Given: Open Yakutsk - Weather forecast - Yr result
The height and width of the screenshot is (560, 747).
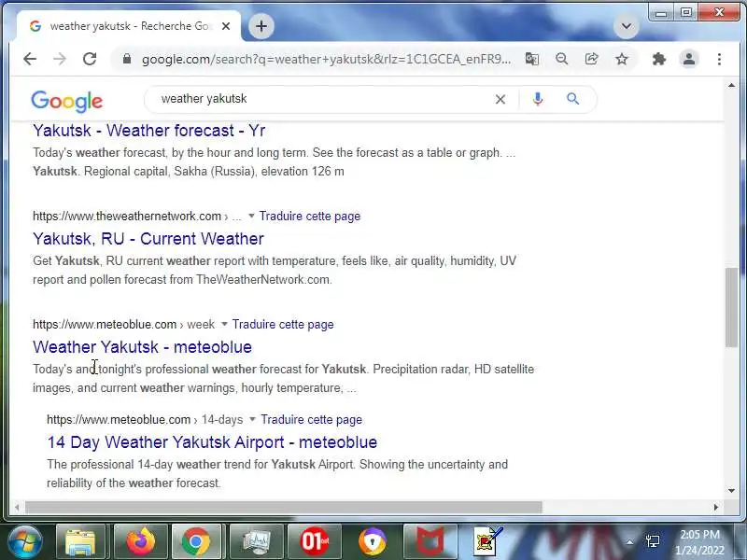Looking at the screenshot, I should click(148, 131).
